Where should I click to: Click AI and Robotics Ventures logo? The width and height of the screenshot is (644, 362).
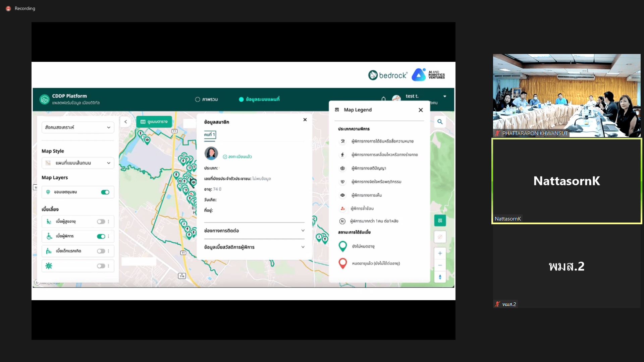428,75
